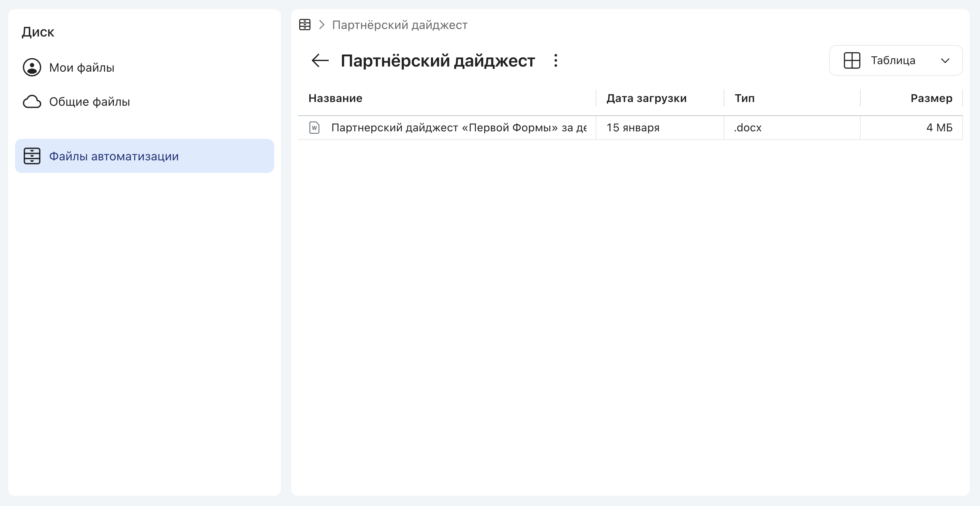The image size is (980, 506).
Task: Click the Мои файлы user icon
Action: [x=32, y=68]
